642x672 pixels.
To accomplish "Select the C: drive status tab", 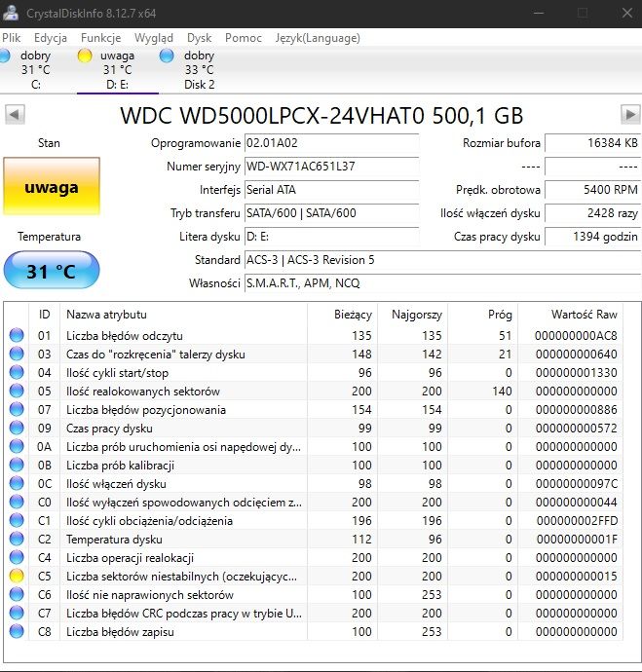I will 36,70.
